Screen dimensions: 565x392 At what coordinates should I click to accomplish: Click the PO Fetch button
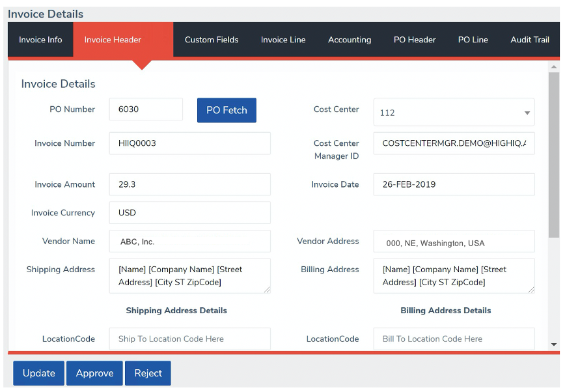(x=227, y=110)
